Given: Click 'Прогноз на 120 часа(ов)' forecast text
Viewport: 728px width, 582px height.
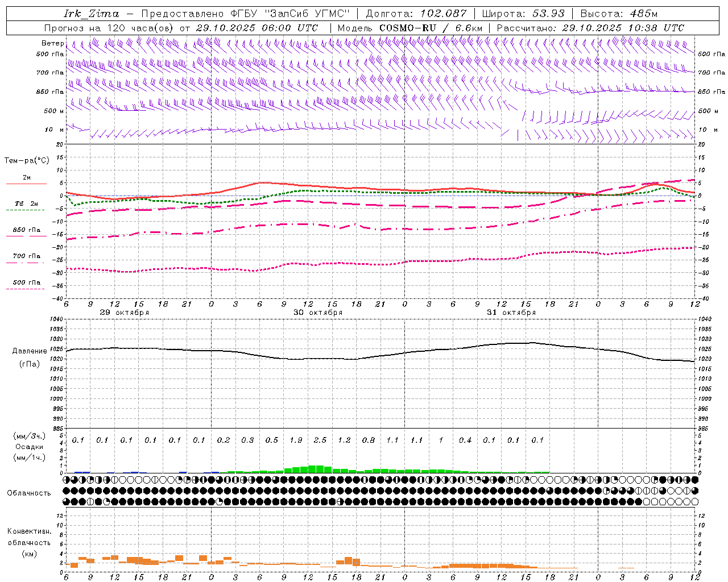Looking at the screenshot, I should pyautogui.click(x=109, y=28).
